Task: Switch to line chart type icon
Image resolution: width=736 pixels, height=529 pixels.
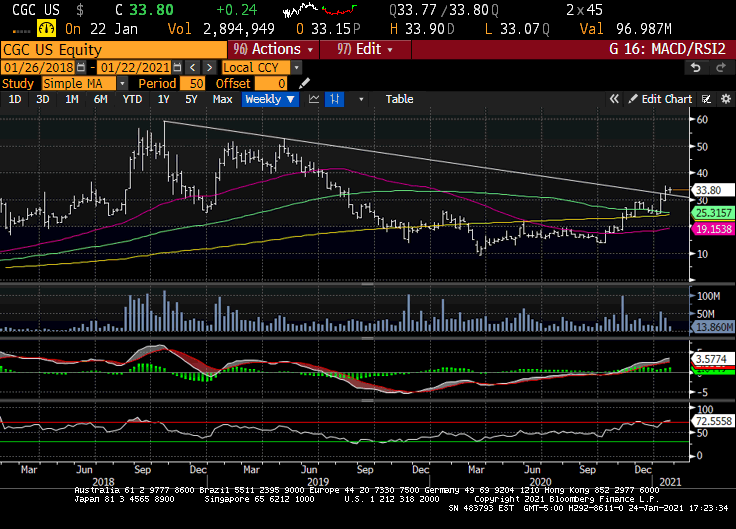Action: point(314,99)
